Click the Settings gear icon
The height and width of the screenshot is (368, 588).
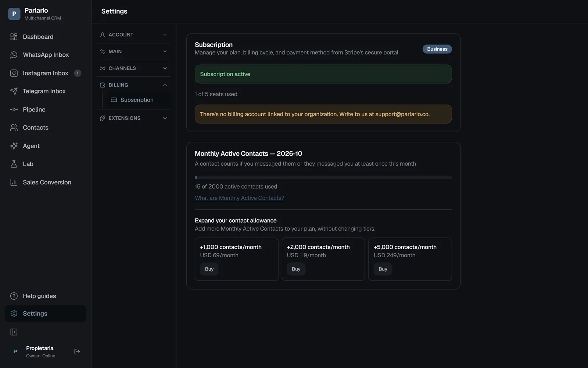click(x=14, y=314)
